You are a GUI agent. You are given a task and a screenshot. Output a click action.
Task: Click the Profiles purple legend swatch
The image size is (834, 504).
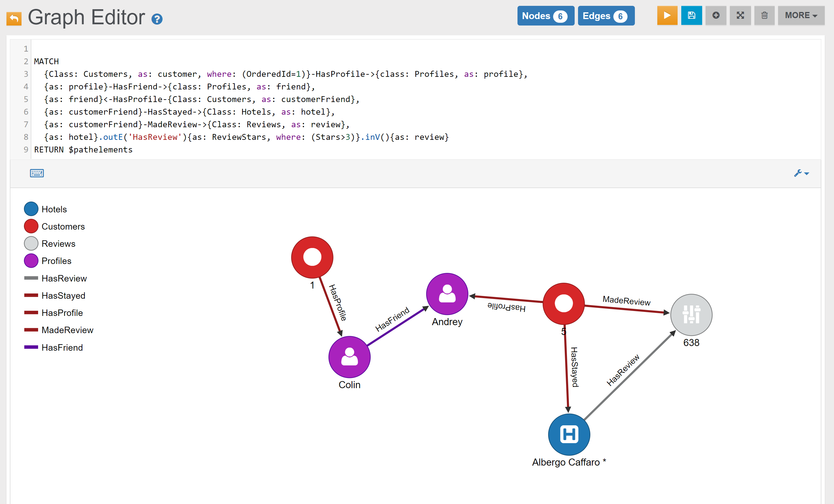coord(31,261)
